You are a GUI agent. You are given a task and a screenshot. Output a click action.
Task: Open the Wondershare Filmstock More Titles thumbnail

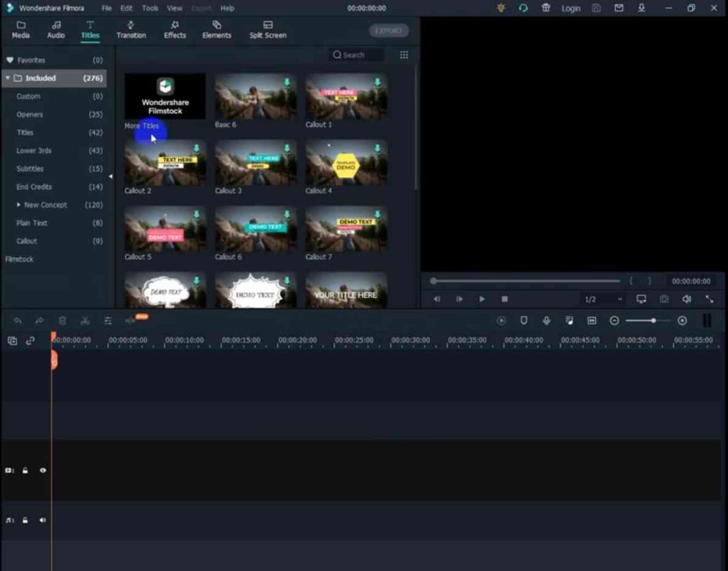coord(165,96)
